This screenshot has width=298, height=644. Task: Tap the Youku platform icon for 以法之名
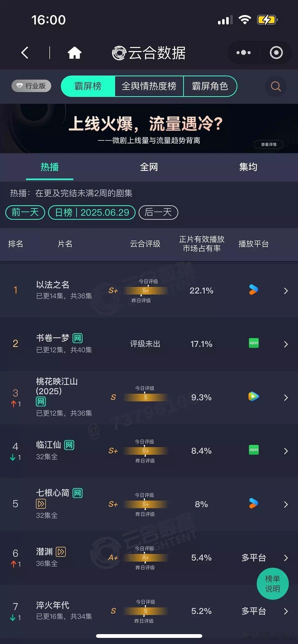pyautogui.click(x=254, y=290)
